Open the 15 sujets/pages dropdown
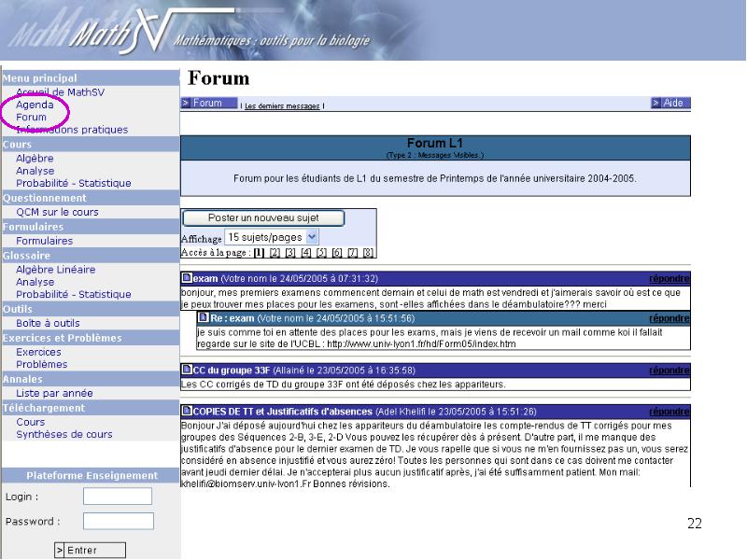747x560 pixels. (x=272, y=237)
